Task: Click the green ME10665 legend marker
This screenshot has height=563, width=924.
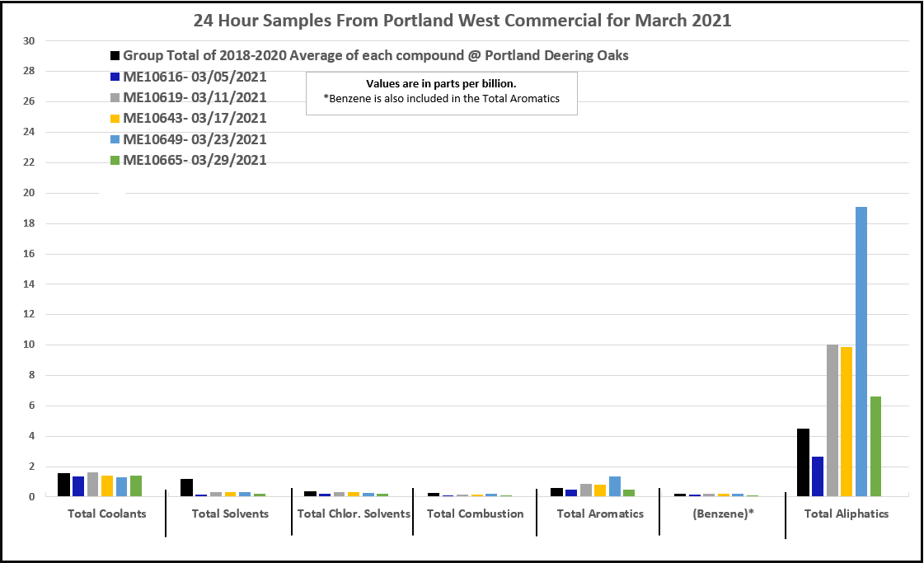Action: [115, 160]
